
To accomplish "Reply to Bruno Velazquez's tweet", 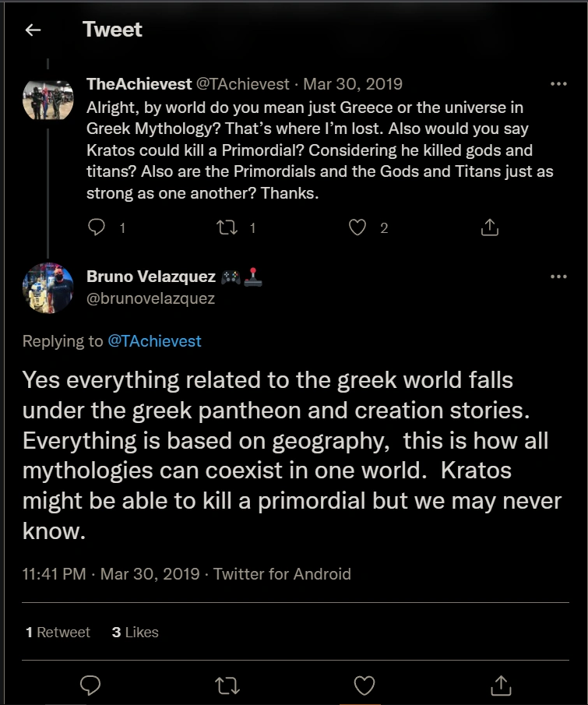I will [91, 685].
